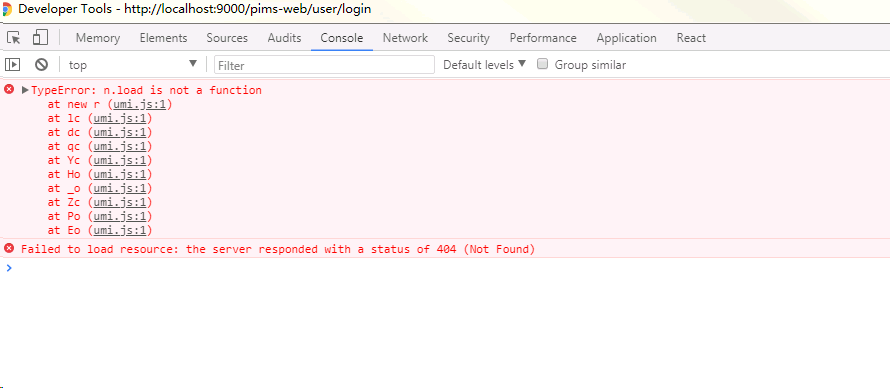The image size is (890, 388).
Task: Expand the TypeError stack trace triangle
Action: coord(25,90)
